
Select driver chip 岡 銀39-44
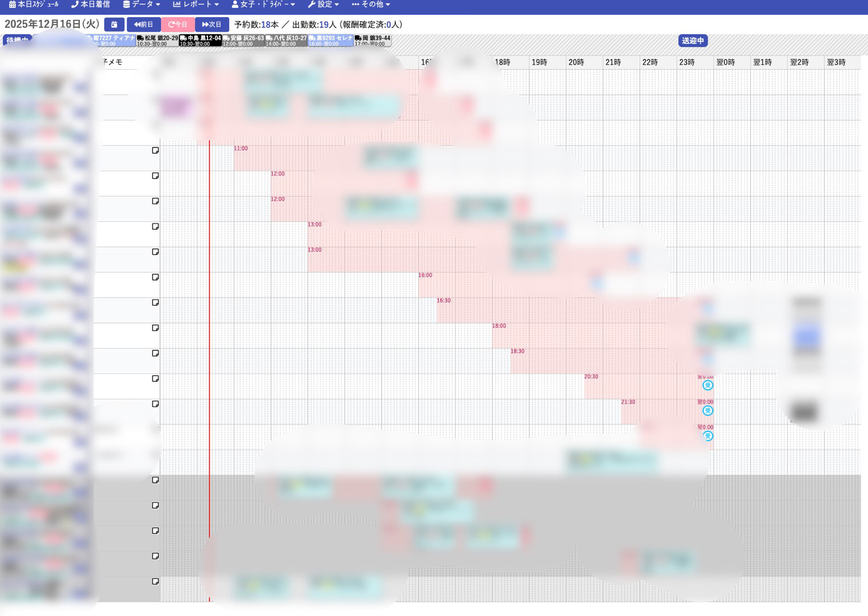373,41
